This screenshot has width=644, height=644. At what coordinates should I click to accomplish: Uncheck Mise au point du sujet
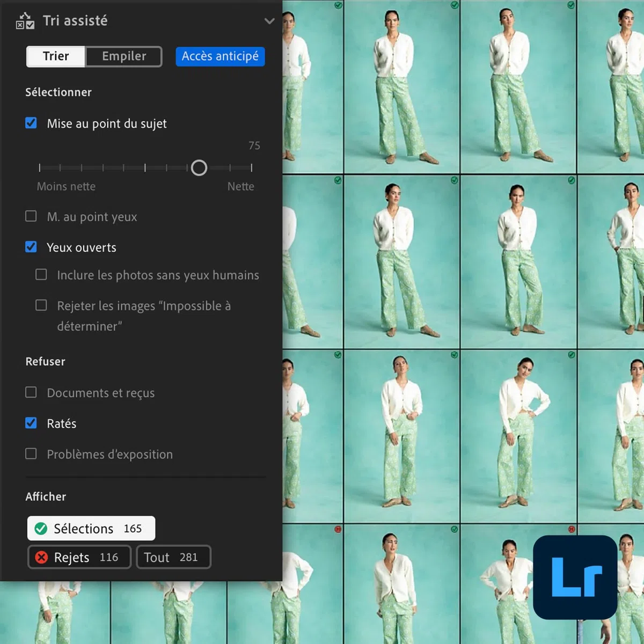(31, 123)
